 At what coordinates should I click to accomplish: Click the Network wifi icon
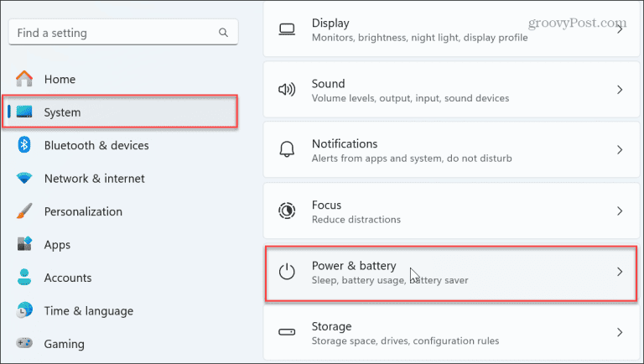(x=24, y=178)
